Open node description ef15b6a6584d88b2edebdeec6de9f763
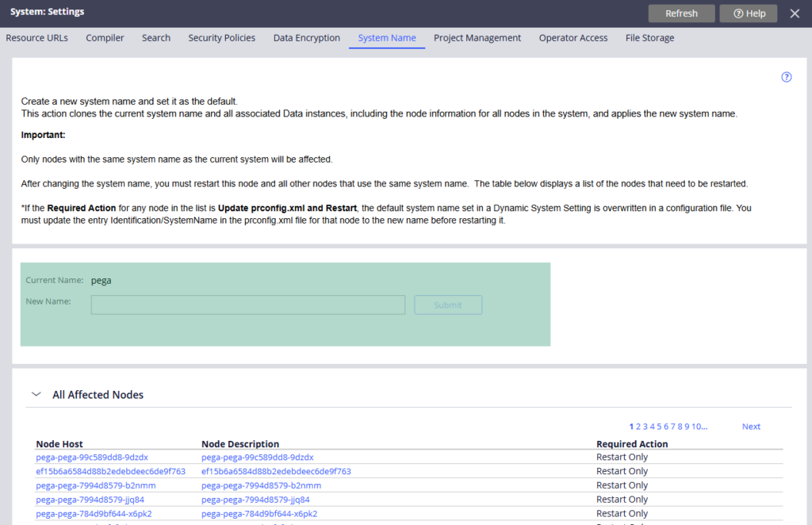This screenshot has width=812, height=525. (276, 472)
